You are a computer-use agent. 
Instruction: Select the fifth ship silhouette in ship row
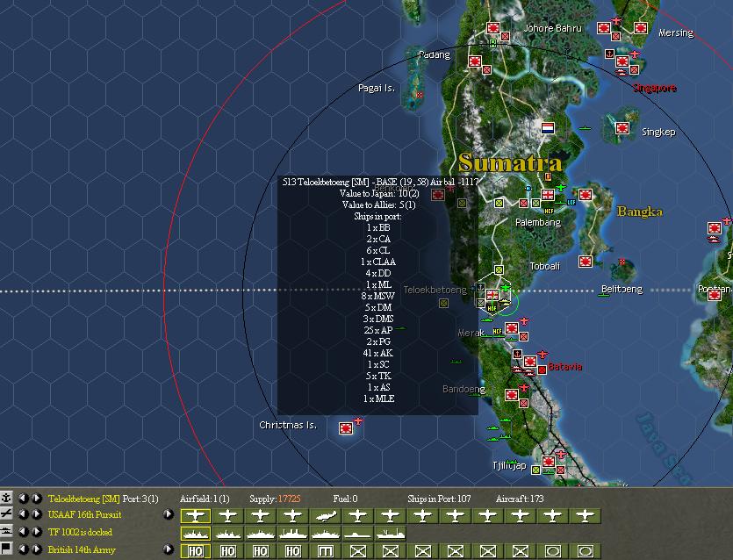(x=326, y=533)
